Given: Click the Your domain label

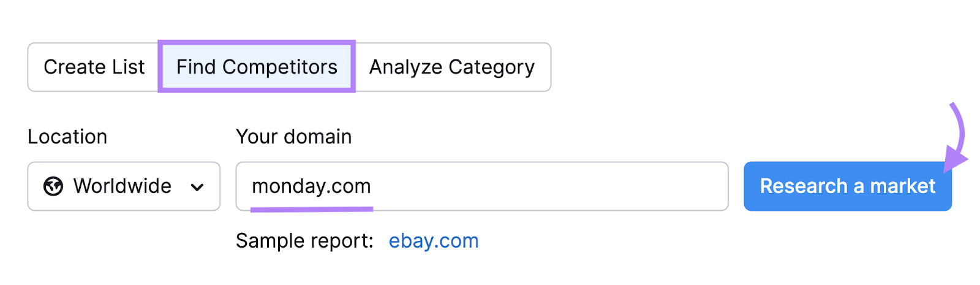Looking at the screenshot, I should [x=293, y=137].
